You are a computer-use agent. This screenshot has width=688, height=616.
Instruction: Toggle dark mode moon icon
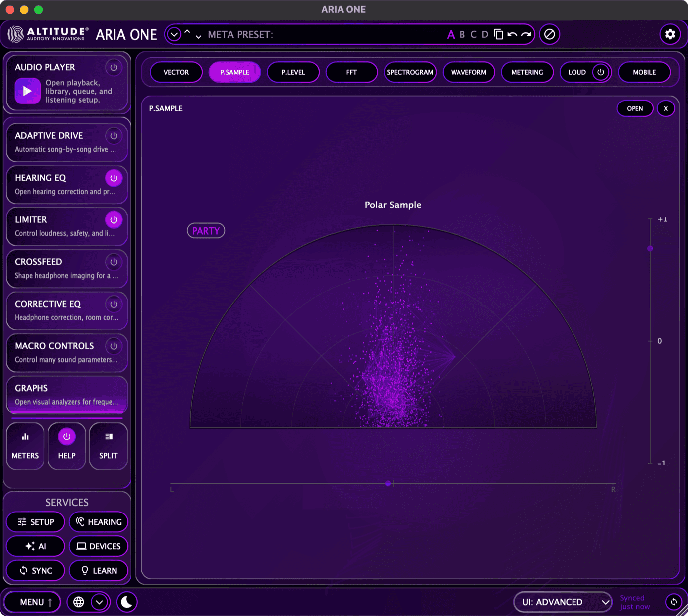tap(127, 602)
